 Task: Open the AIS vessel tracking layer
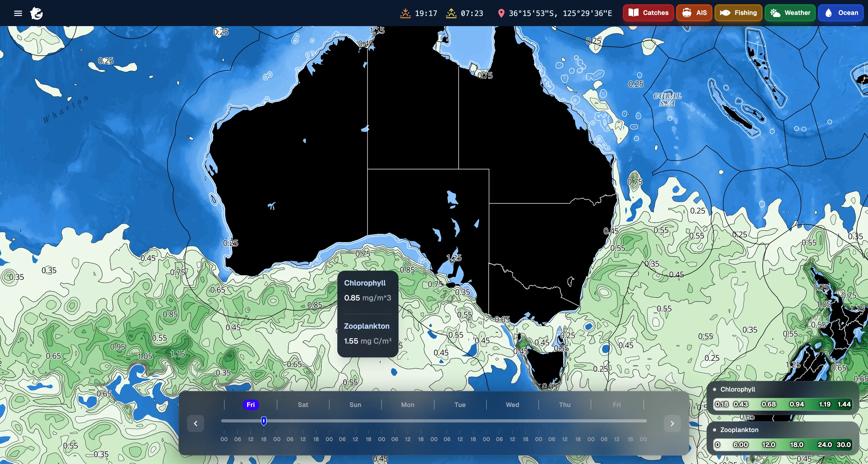[x=694, y=13]
